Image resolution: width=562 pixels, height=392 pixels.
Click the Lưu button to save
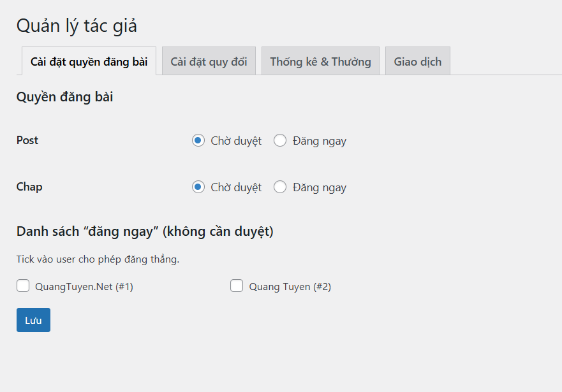point(33,320)
